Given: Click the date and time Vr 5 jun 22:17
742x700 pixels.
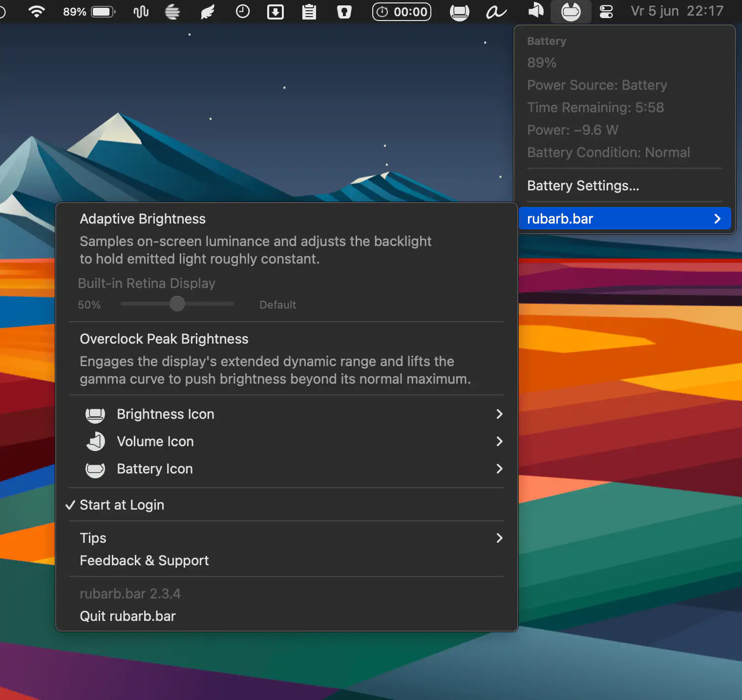Looking at the screenshot, I should click(677, 11).
